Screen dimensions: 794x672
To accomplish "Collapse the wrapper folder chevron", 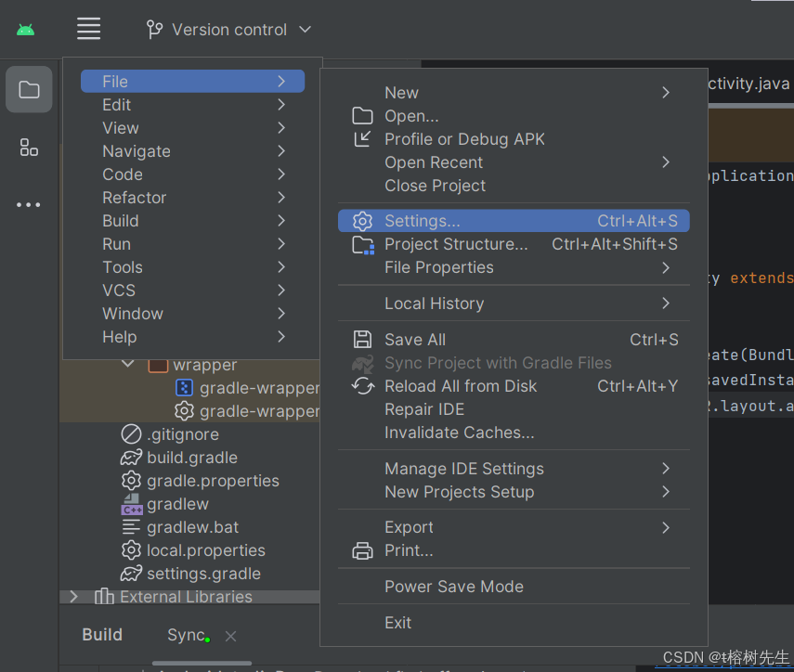I will [x=128, y=364].
